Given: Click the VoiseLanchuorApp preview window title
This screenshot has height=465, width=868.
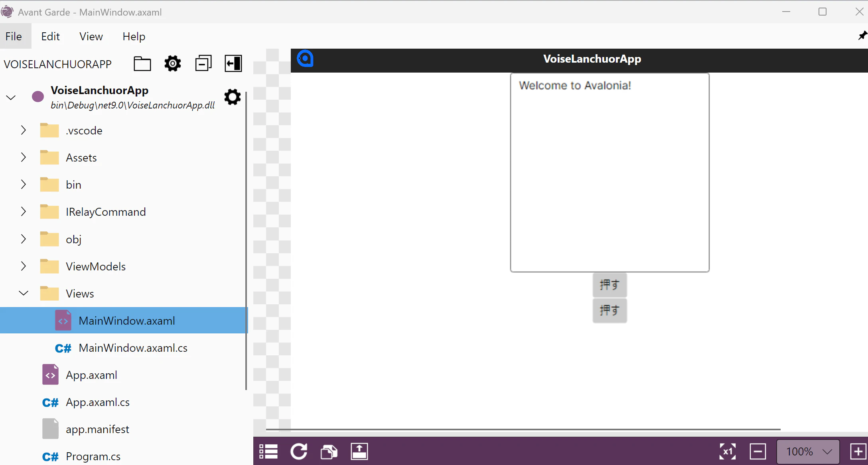Looking at the screenshot, I should pyautogui.click(x=592, y=59).
